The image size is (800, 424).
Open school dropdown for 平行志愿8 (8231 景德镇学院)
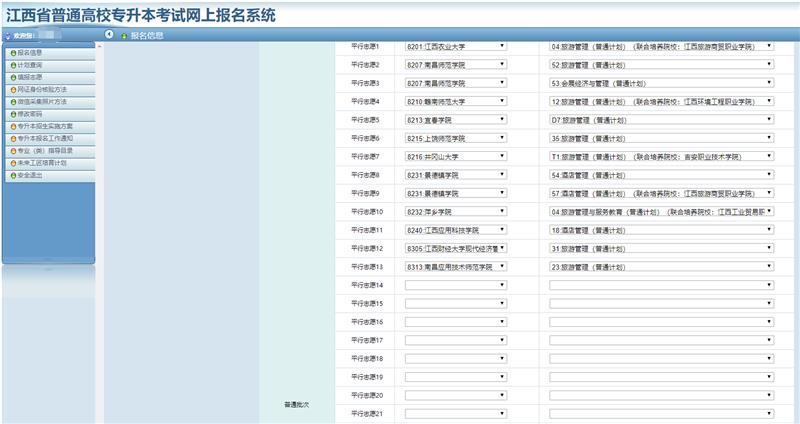point(456,175)
